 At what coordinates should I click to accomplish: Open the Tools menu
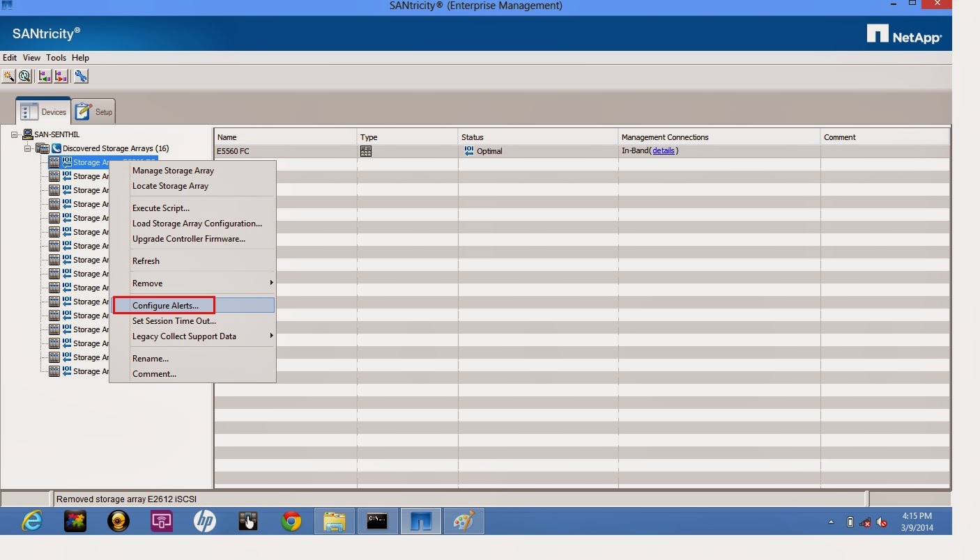[x=56, y=58]
